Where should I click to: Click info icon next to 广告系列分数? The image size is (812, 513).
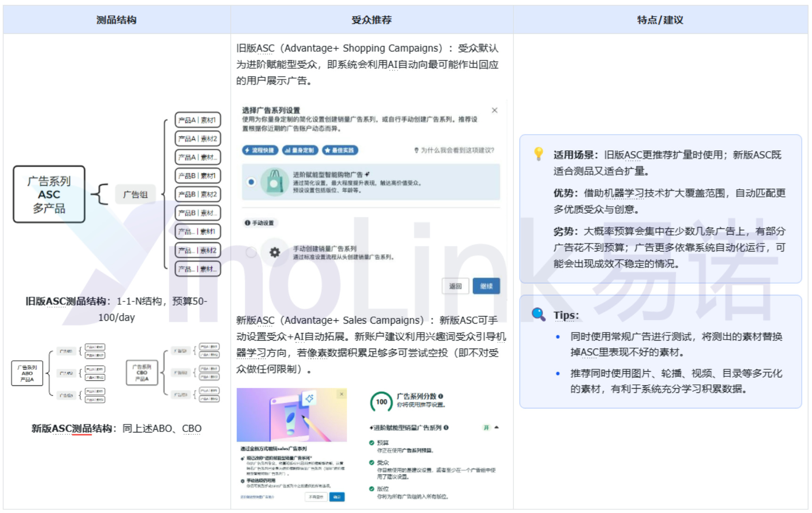(x=440, y=396)
